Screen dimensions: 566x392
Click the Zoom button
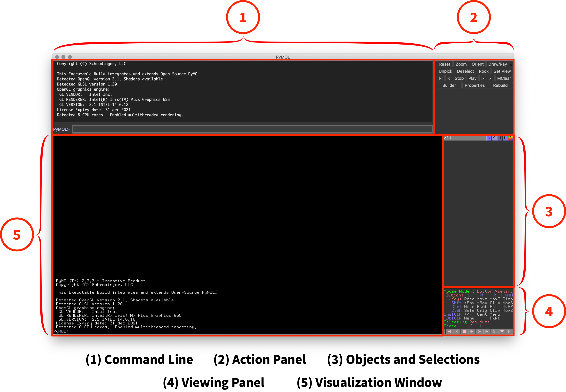pyautogui.click(x=461, y=64)
